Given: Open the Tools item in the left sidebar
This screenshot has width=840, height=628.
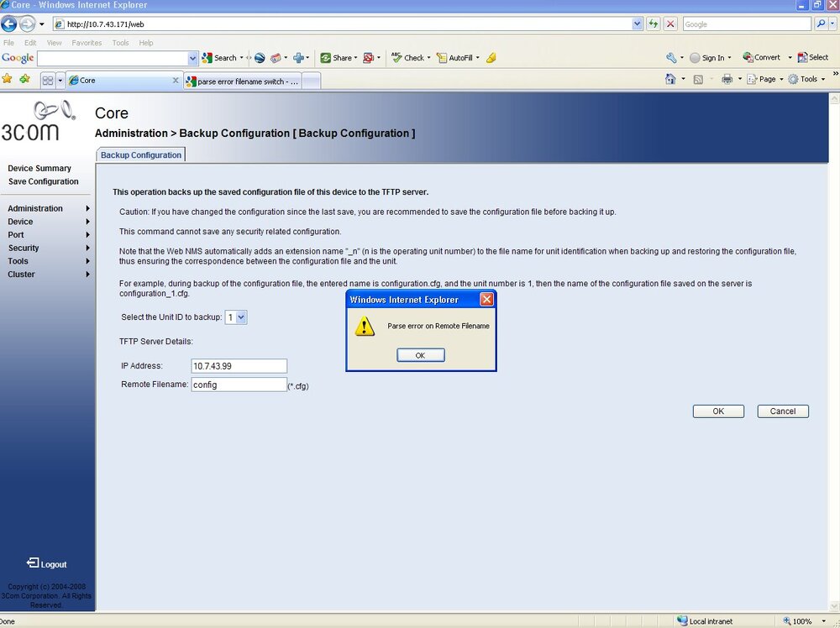Looking at the screenshot, I should click(18, 261).
